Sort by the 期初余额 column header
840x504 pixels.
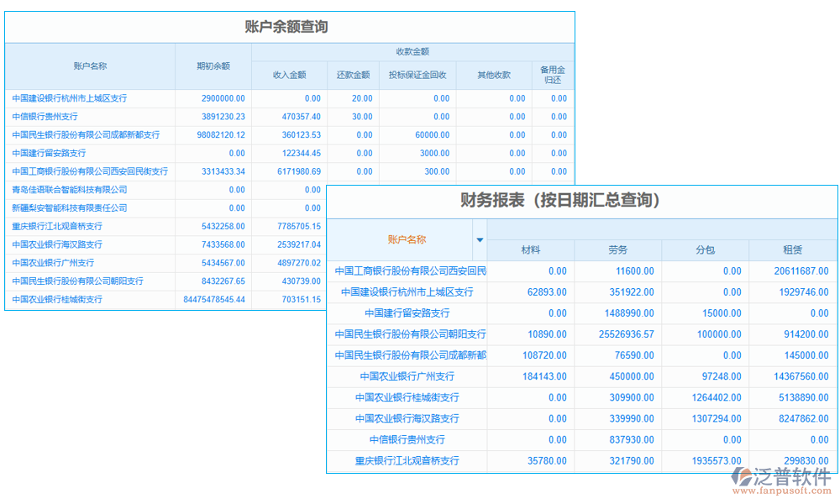(x=213, y=66)
